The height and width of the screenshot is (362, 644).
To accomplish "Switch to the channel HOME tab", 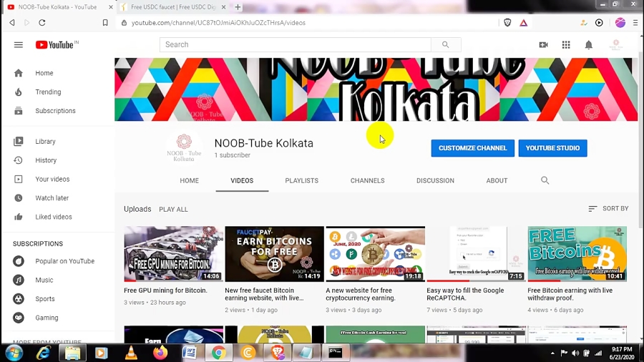I will [190, 180].
